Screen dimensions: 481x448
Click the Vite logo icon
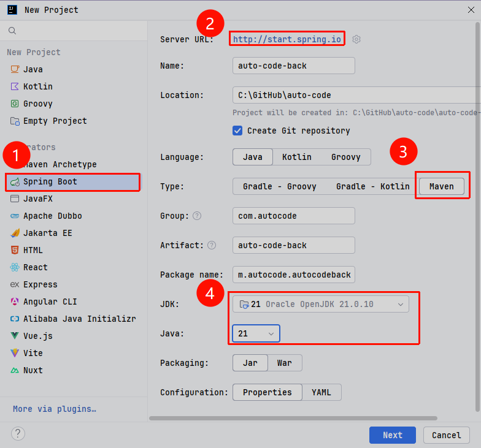pyautogui.click(x=15, y=353)
